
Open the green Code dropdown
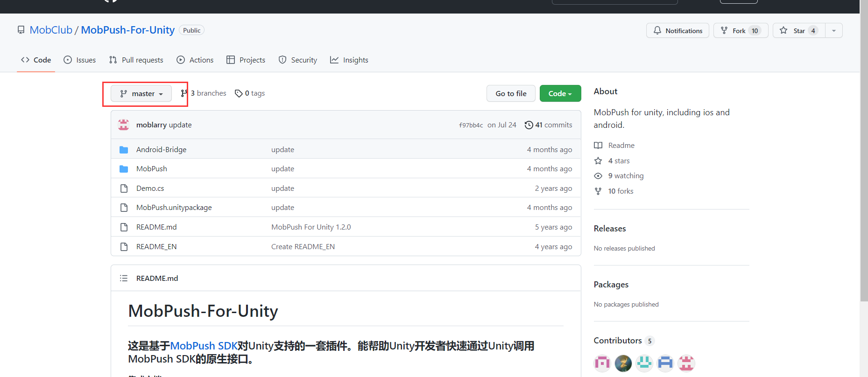click(x=560, y=93)
